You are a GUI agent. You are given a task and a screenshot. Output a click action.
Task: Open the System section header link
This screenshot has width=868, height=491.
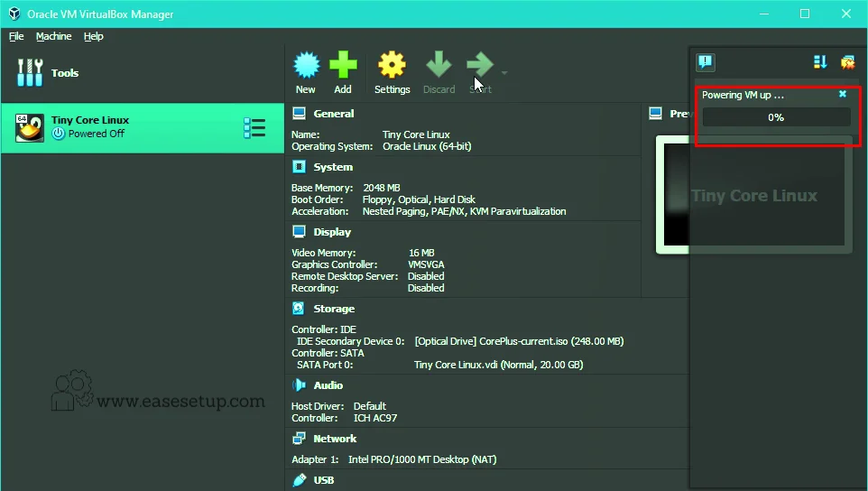[333, 167]
